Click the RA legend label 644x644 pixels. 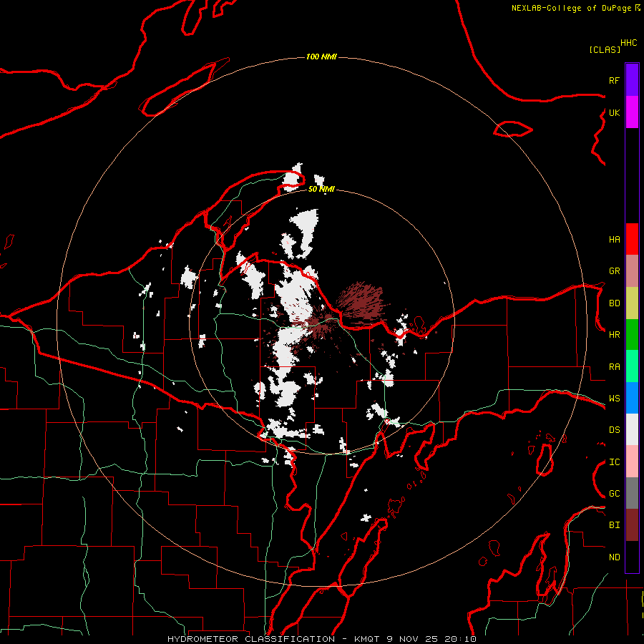(614, 367)
